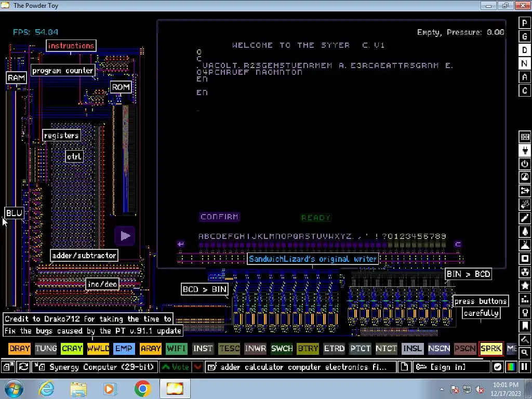The height and width of the screenshot is (399, 532).
Task: Reload the simulation with the refresh icon
Action: tap(23, 367)
